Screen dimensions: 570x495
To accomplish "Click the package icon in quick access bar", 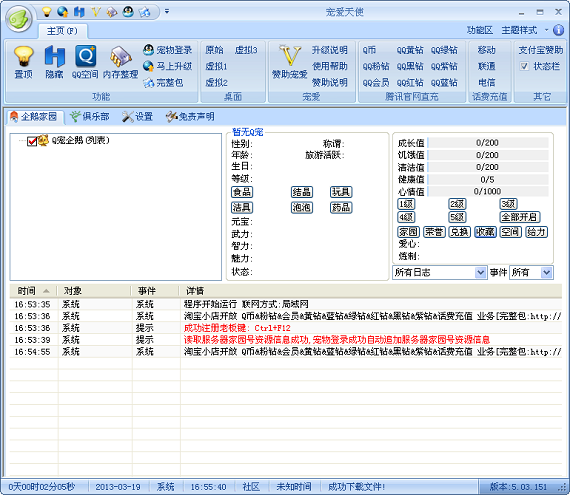I will [x=144, y=12].
